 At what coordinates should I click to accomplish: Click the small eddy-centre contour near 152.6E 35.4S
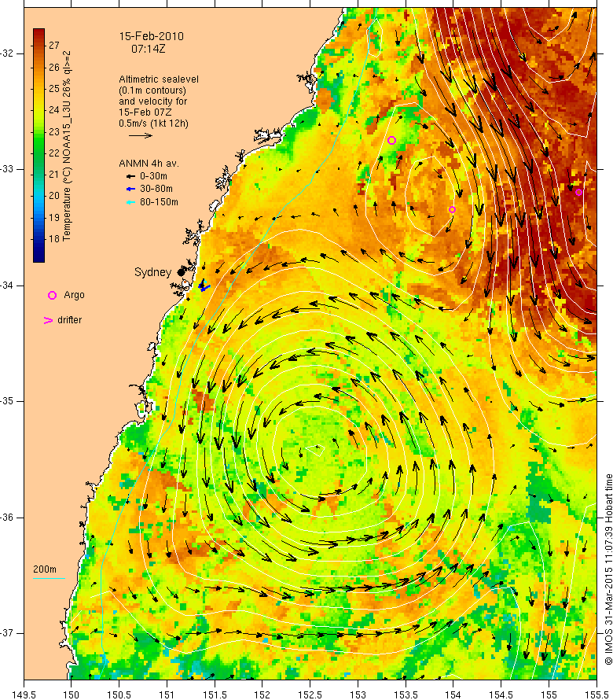coord(316,450)
